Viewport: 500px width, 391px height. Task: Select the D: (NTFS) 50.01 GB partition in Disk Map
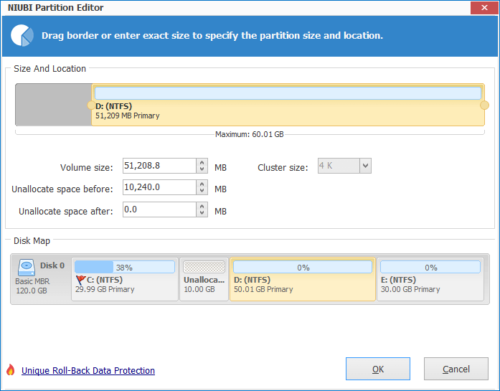303,279
